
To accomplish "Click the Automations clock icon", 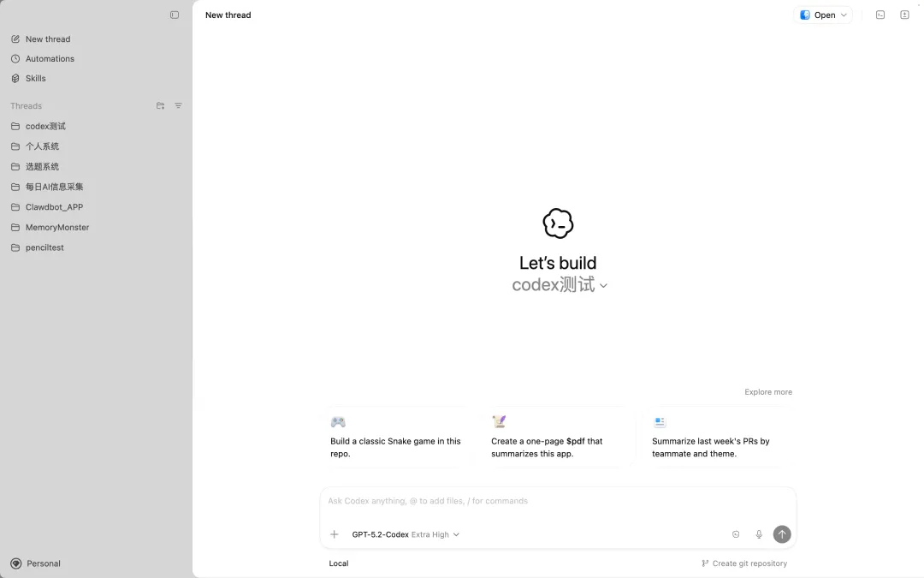I will coord(15,58).
